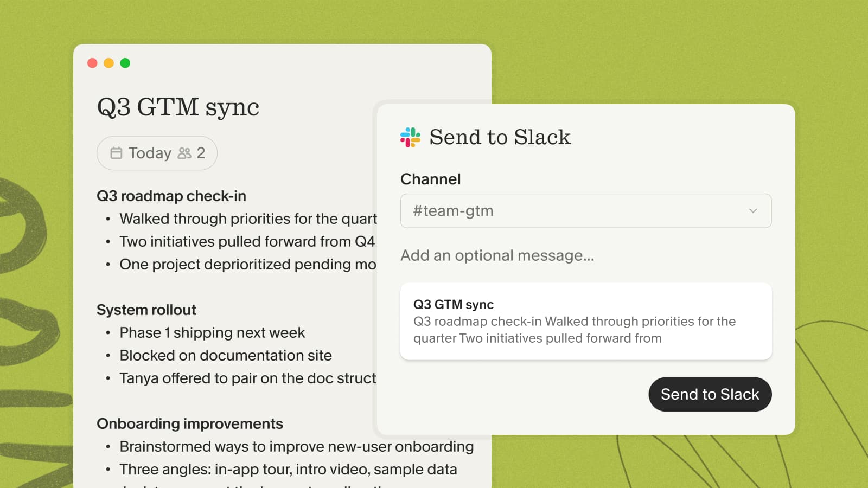Click the attendees people icon

click(x=184, y=153)
